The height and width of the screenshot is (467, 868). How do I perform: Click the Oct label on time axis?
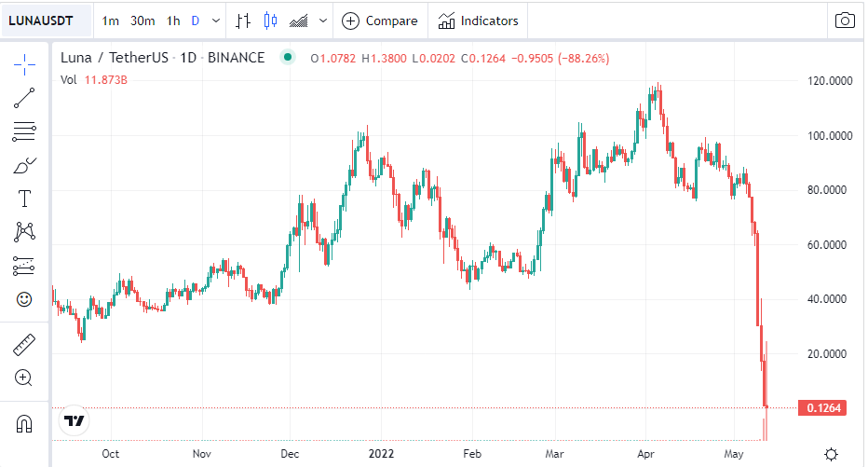pyautogui.click(x=111, y=454)
